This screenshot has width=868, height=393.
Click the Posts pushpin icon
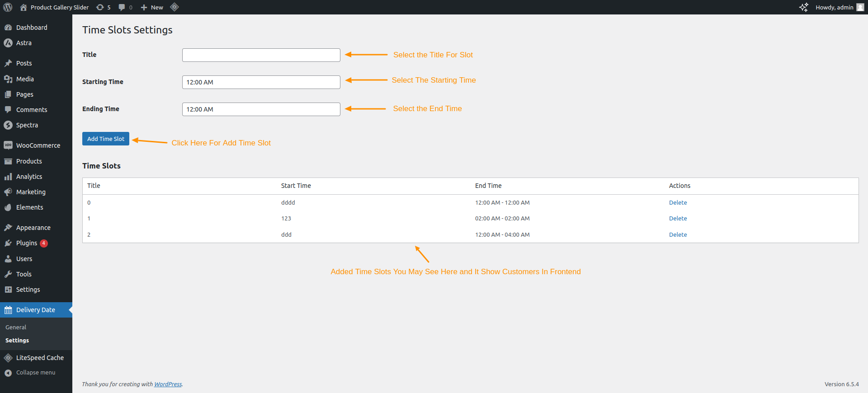tap(8, 63)
